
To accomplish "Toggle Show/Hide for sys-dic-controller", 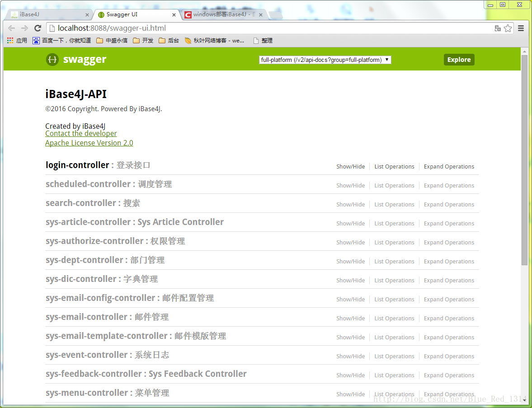I will tap(350, 281).
